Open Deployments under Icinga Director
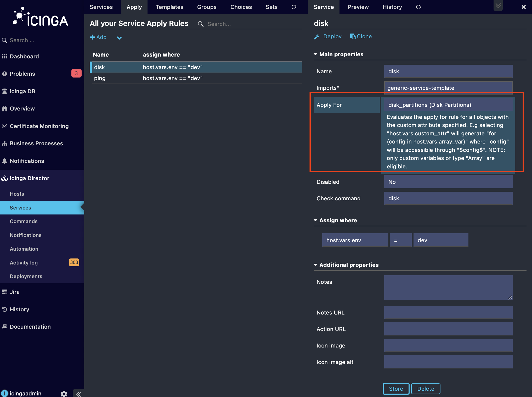 coord(26,276)
